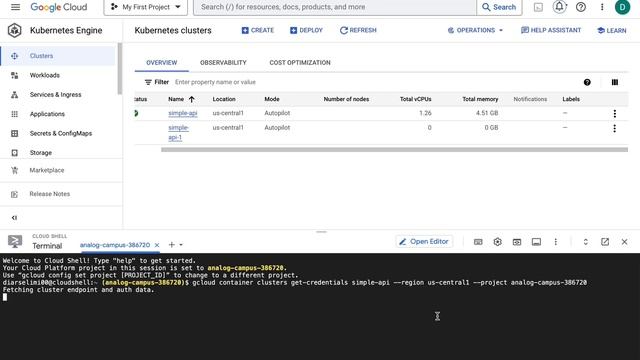Viewport: 640px width, 360px height.
Task: Add a new Cloud Shell tab
Action: (x=171, y=244)
